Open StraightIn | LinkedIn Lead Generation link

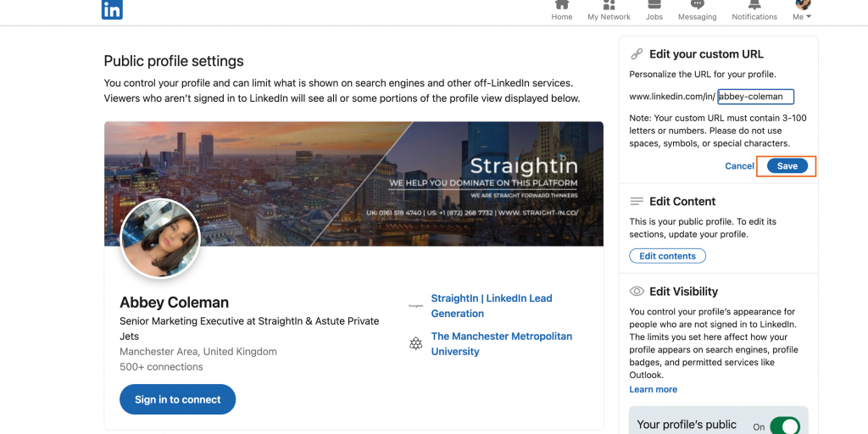point(492,305)
